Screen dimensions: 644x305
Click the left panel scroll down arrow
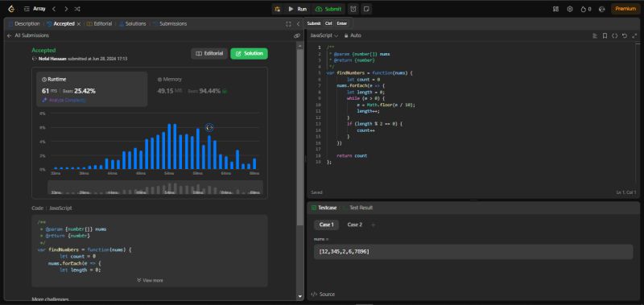299,296
